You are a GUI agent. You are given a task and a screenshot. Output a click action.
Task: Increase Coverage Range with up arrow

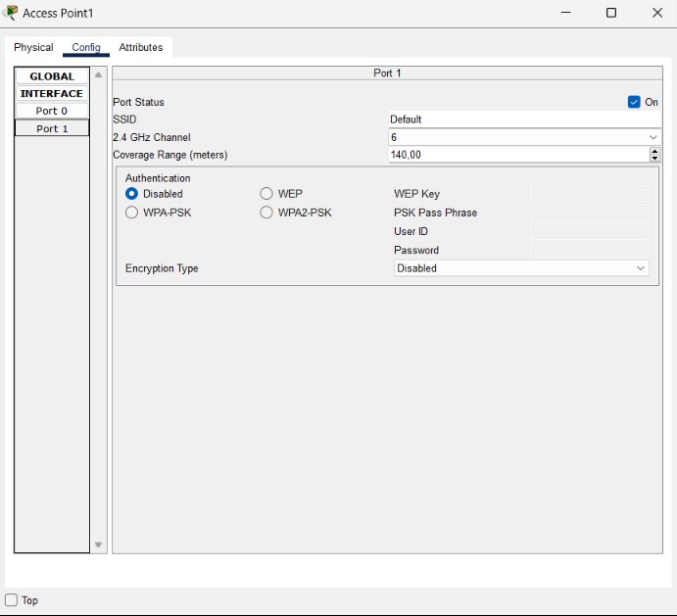point(655,151)
